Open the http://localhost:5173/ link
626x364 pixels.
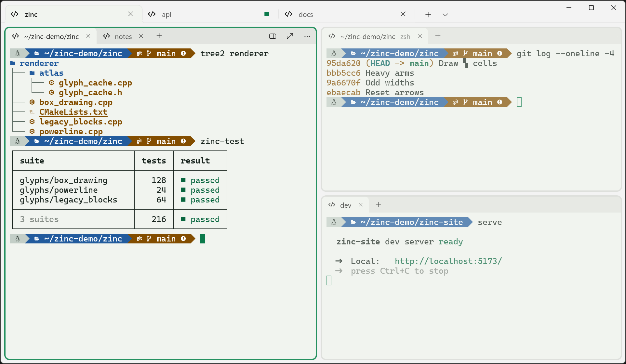[x=448, y=261]
